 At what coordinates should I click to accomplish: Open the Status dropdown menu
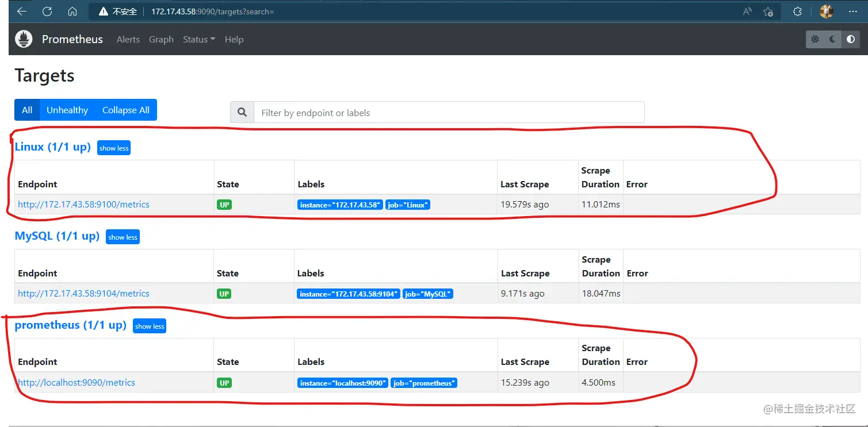[199, 39]
